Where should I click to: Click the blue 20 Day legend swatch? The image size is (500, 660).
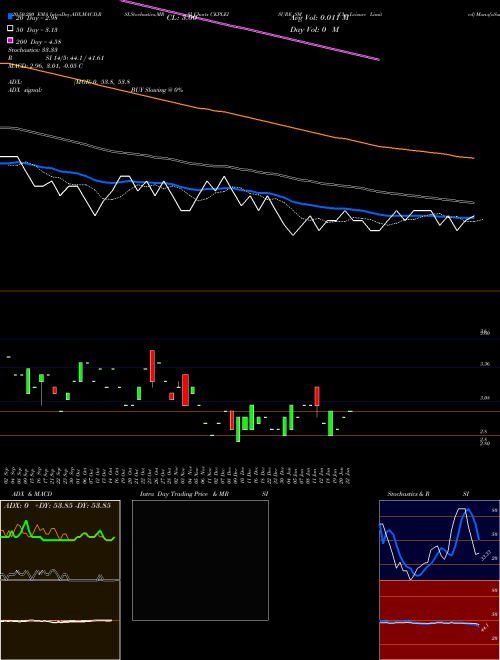(x=10, y=17)
